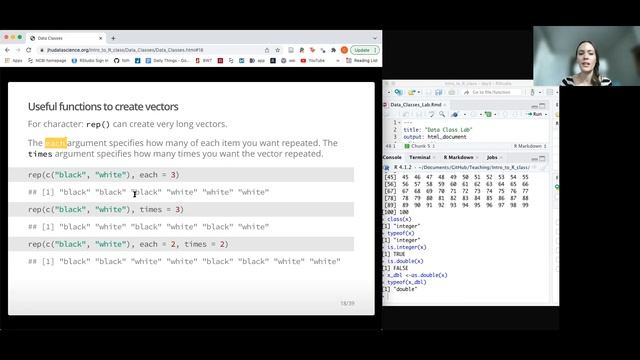Select the Data Classes browser tab
The height and width of the screenshot is (360, 640).
click(x=65, y=38)
